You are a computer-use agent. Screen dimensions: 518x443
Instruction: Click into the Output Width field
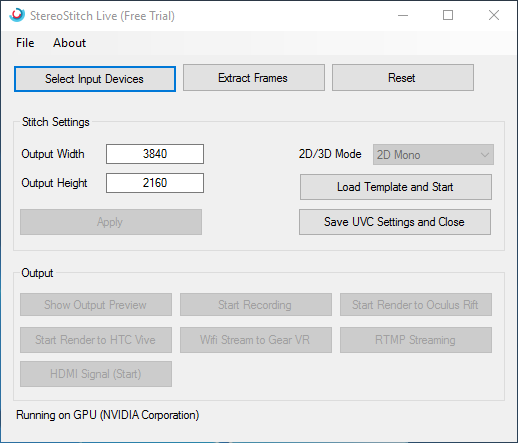coord(155,154)
